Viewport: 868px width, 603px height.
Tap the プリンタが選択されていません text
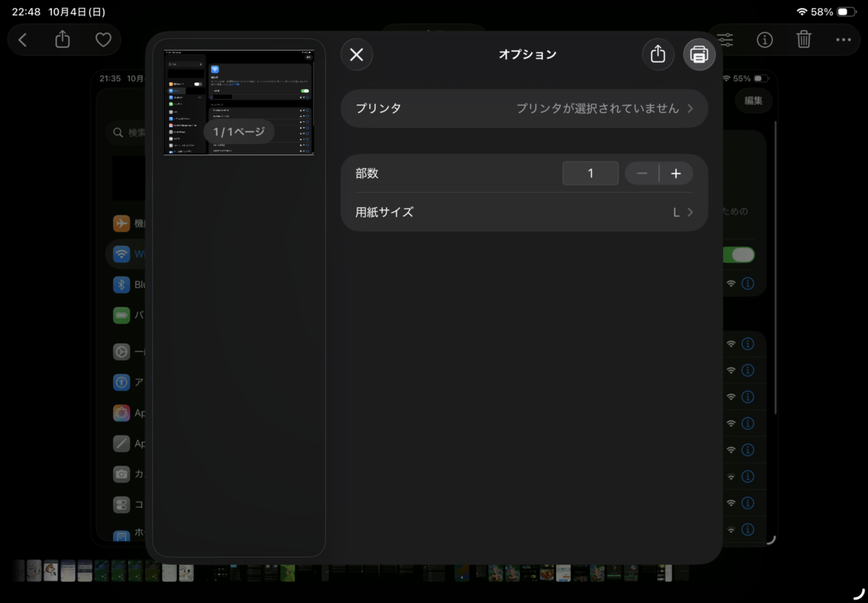coord(597,108)
